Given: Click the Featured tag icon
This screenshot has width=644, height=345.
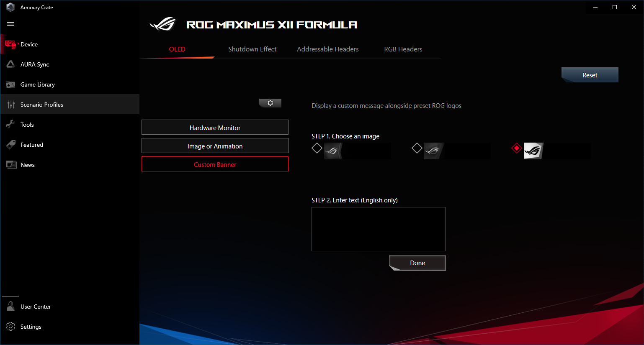Looking at the screenshot, I should click(x=10, y=145).
